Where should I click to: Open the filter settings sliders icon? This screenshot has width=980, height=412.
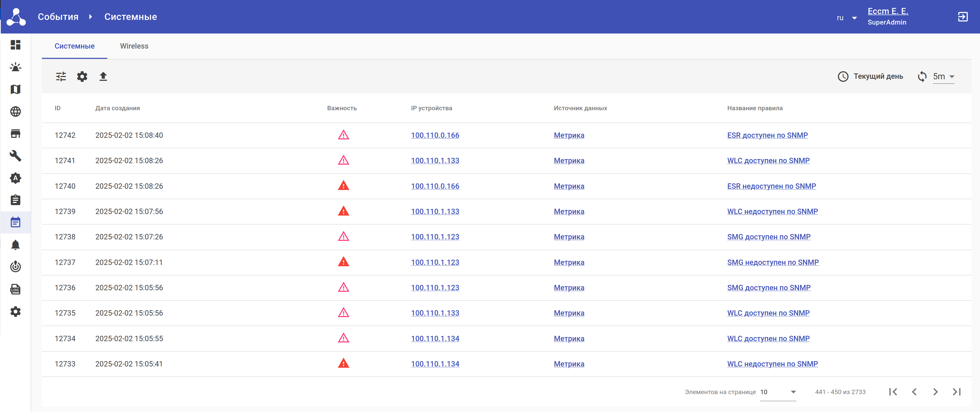coord(61,76)
